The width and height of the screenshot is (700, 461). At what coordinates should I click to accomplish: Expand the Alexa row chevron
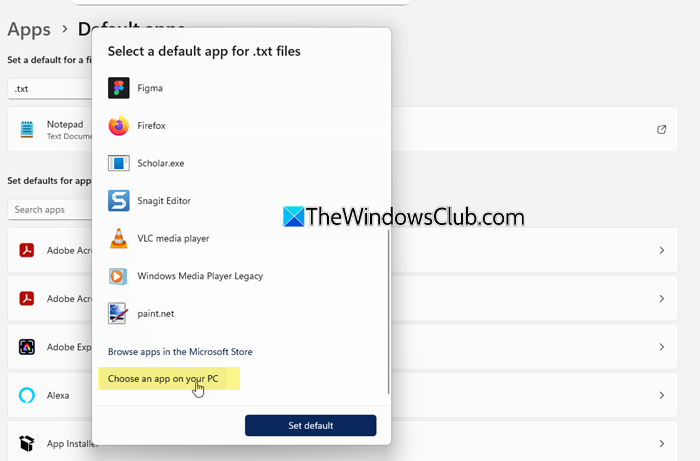662,395
